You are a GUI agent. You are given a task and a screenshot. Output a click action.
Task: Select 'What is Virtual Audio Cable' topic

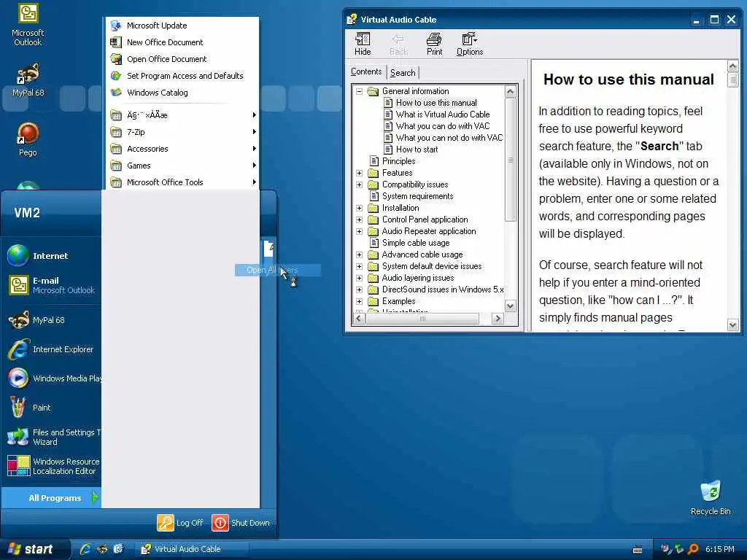point(443,114)
